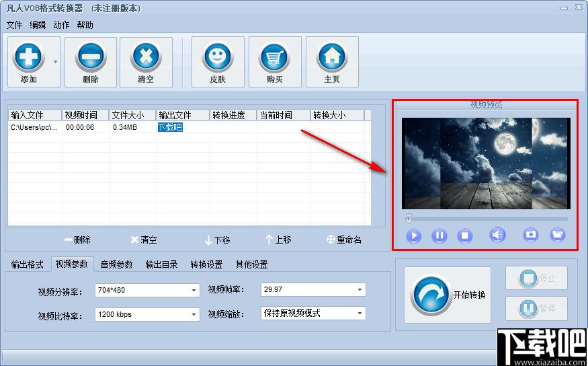The height and width of the screenshot is (366, 588).
Task: Pause the video preview
Action: (439, 235)
